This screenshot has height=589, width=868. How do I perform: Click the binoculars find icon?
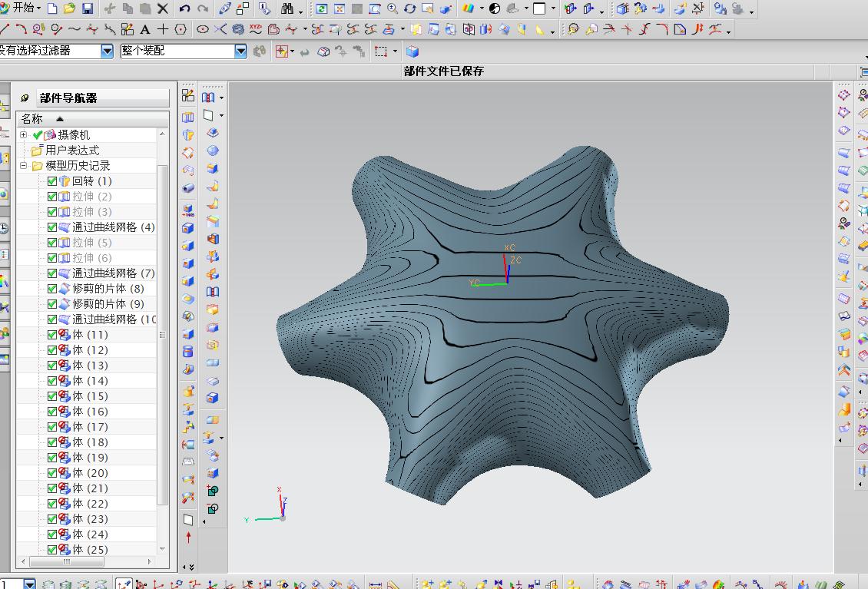pos(287,8)
